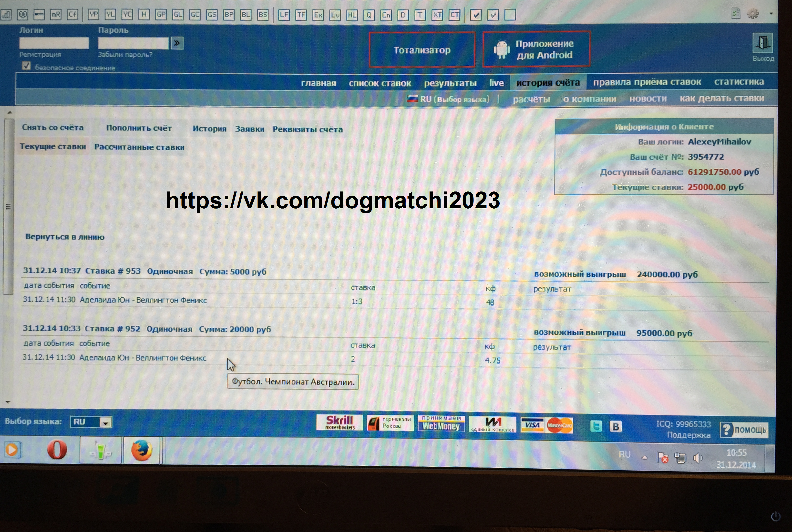The image size is (792, 532).
Task: Toggle безопасное соединение checkbox
Action: coord(26,66)
